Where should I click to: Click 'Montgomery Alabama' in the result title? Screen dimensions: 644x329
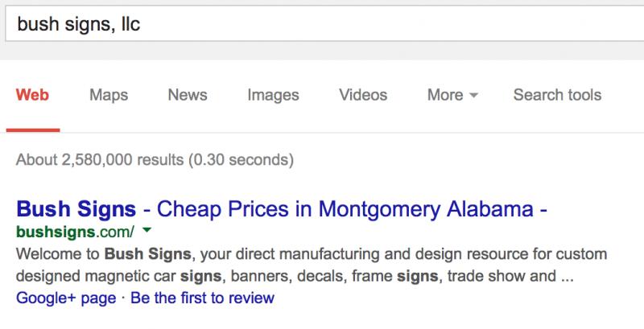click(426, 209)
